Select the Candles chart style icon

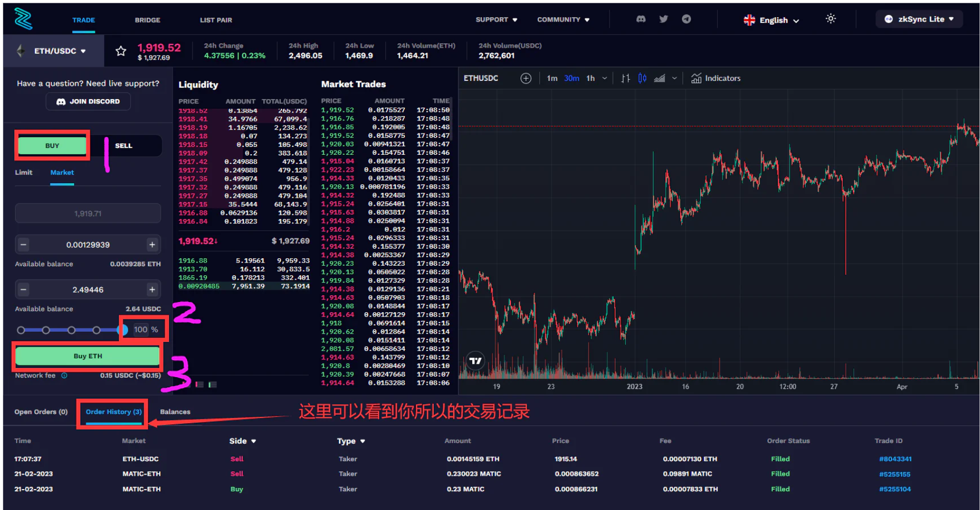(642, 78)
